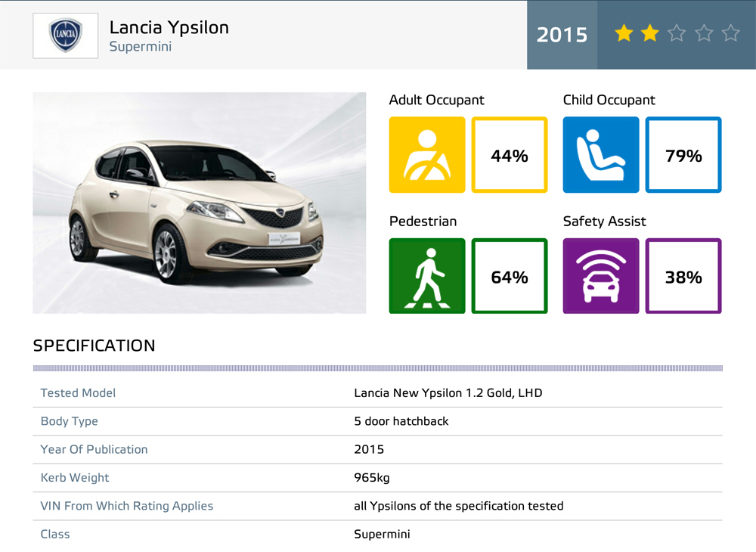Click the Supermini subtitle under the title
Viewport: 756px width, 552px height.
click(141, 47)
